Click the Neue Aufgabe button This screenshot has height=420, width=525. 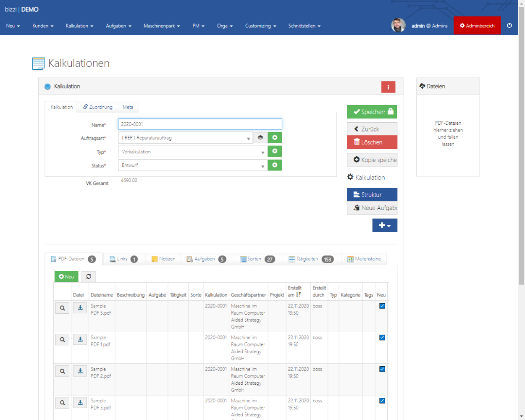(372, 208)
